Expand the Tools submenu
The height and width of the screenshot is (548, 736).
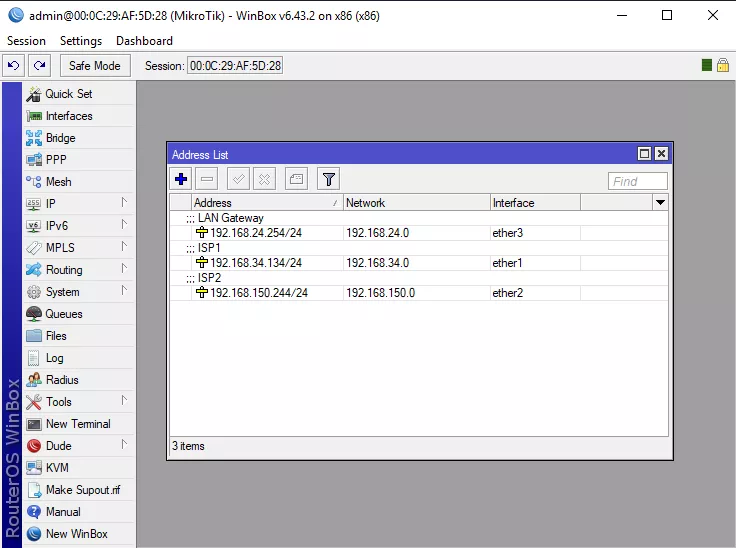point(79,402)
